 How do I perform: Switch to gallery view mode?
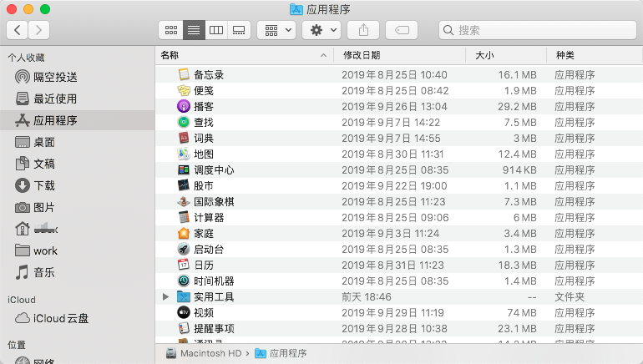[x=239, y=29]
